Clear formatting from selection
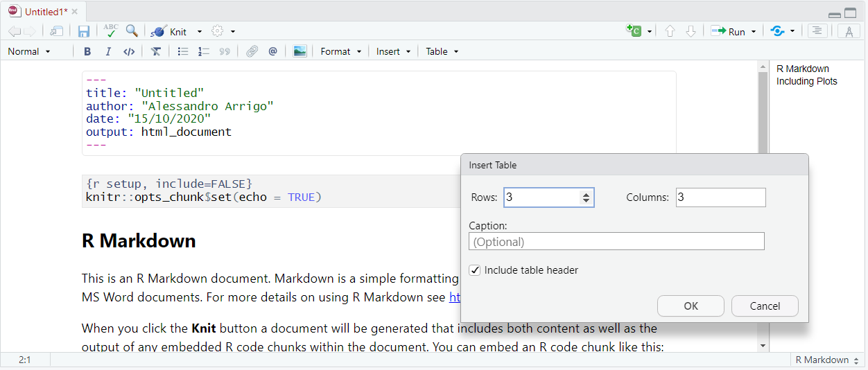Viewport: 868px width, 370px height. click(156, 51)
